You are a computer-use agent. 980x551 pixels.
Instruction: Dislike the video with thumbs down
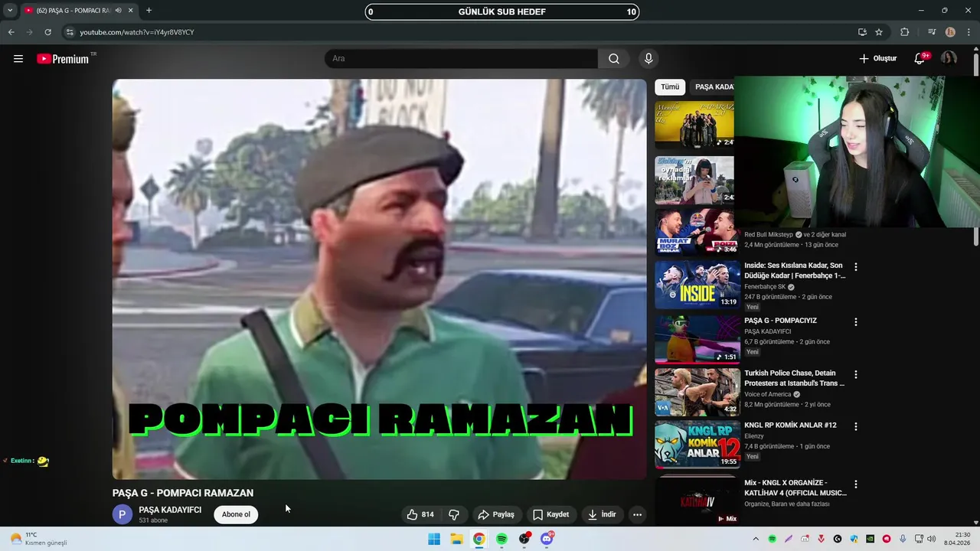click(454, 515)
